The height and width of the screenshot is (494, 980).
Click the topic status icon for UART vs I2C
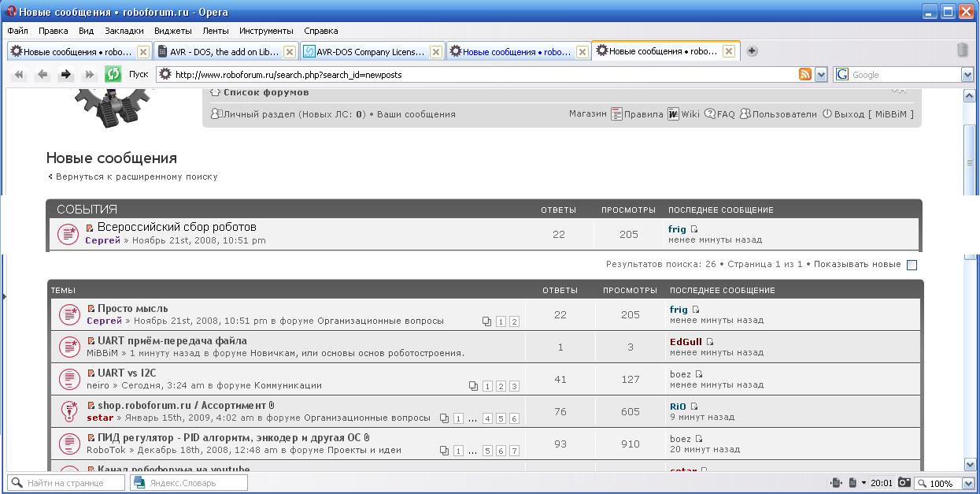point(69,379)
